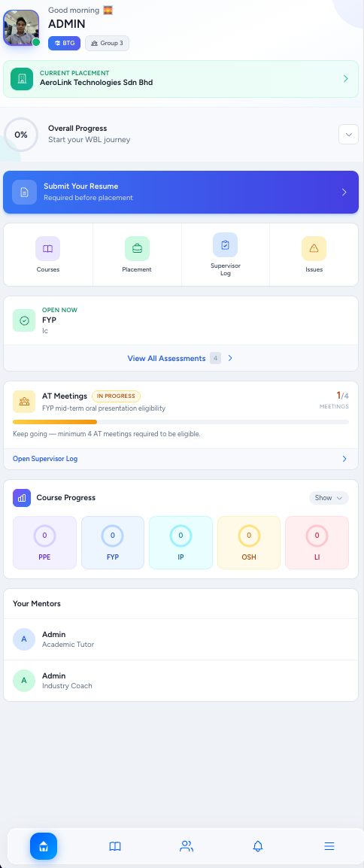
Task: Open the hamburger menu icon
Action: [329, 846]
